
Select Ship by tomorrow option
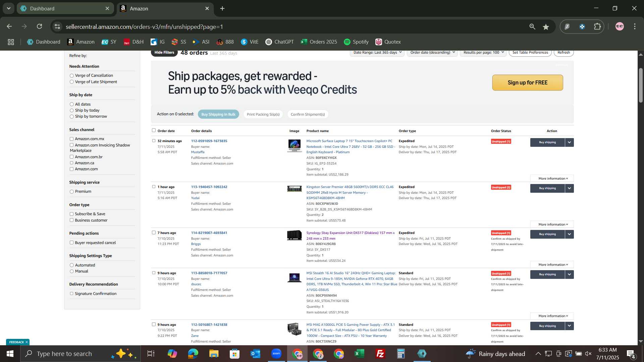(x=71, y=117)
